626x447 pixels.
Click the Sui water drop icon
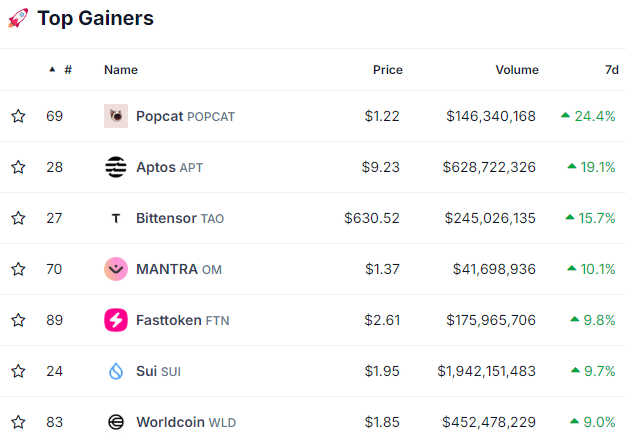tap(116, 371)
